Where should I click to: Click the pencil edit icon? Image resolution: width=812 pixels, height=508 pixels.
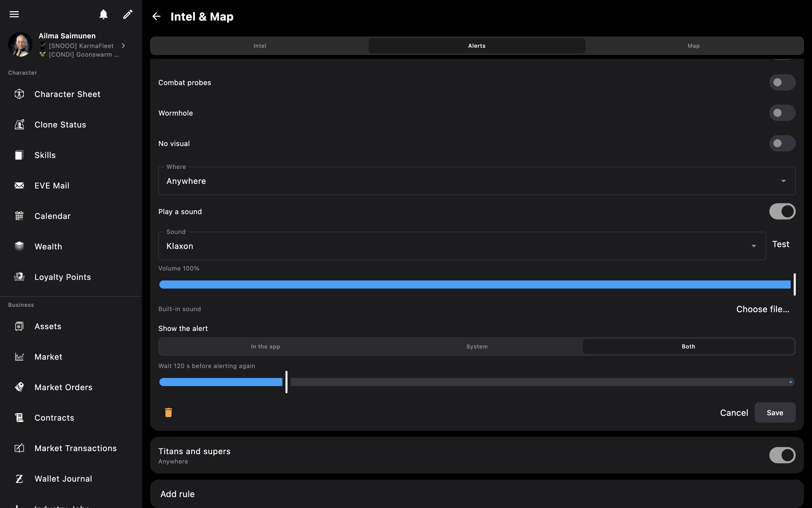[x=128, y=14]
